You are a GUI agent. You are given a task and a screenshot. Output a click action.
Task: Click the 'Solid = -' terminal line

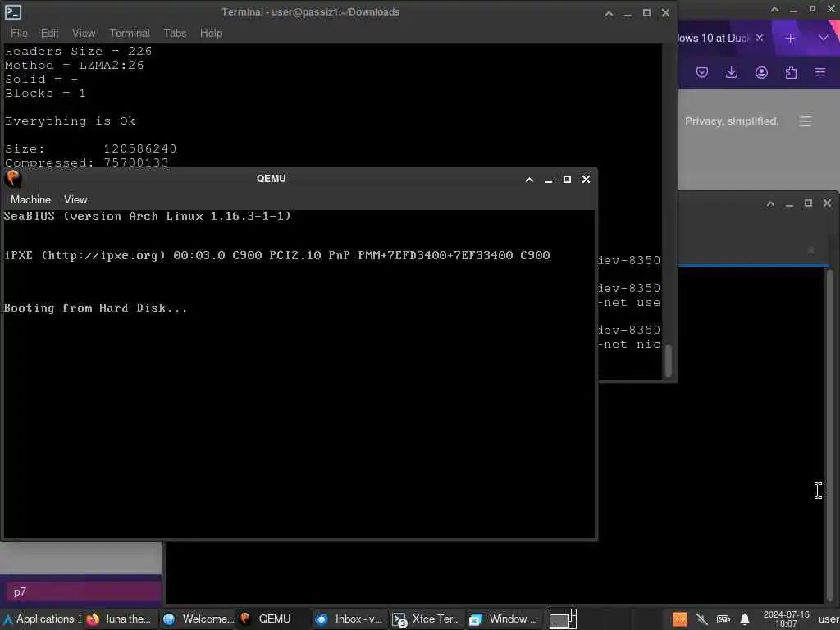[x=42, y=80]
